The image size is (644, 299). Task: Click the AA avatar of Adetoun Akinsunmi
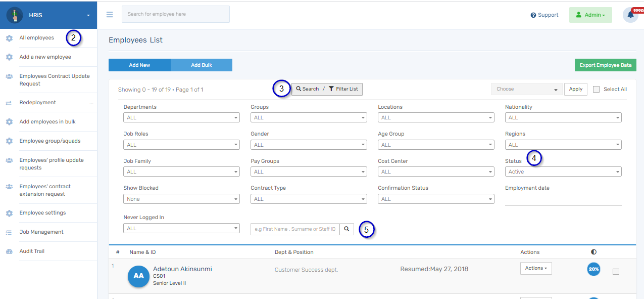tap(138, 276)
